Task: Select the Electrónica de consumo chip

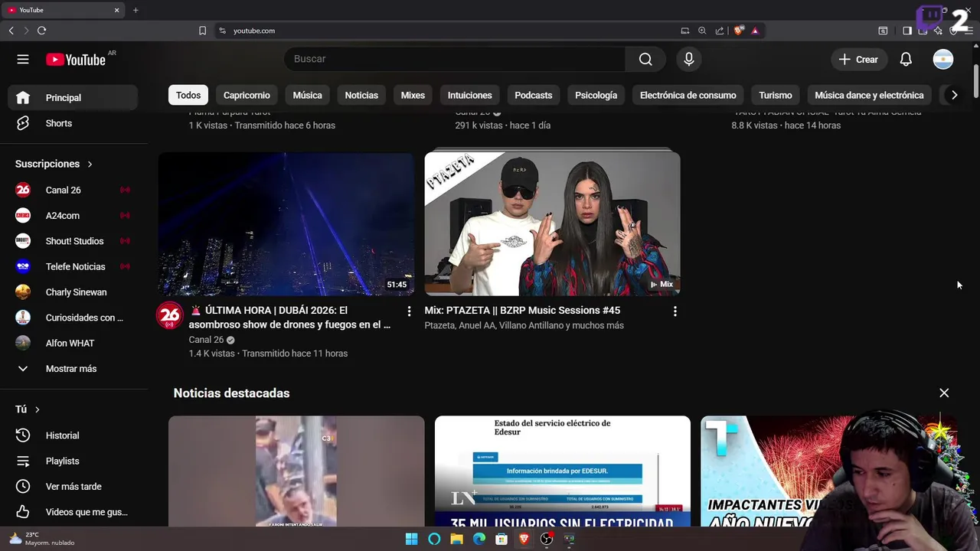Action: (688, 95)
